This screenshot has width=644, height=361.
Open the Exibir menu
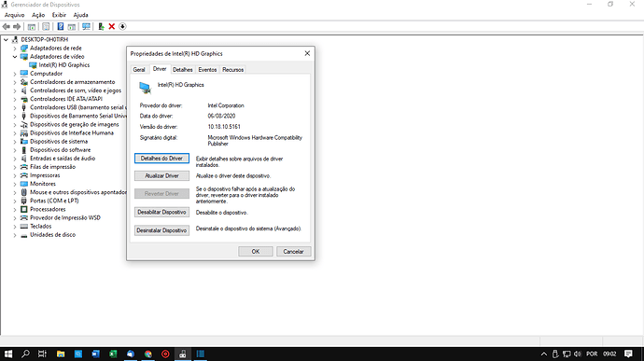(59, 15)
